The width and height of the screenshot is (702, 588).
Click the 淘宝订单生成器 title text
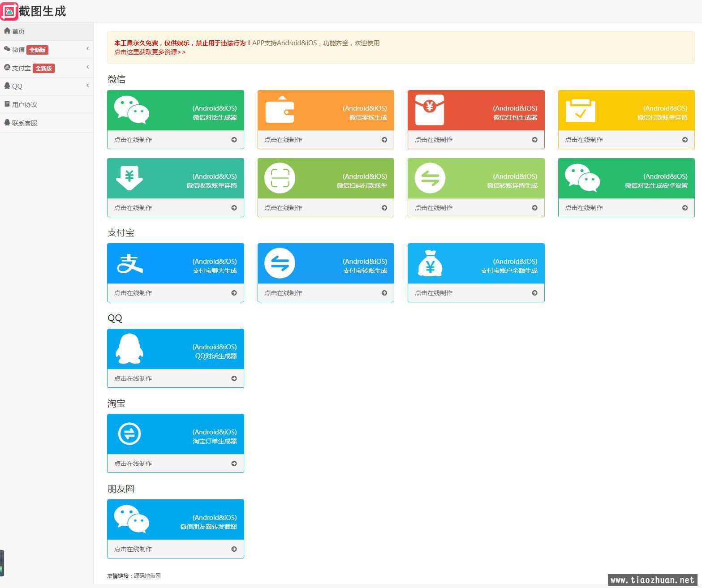pyautogui.click(x=215, y=441)
